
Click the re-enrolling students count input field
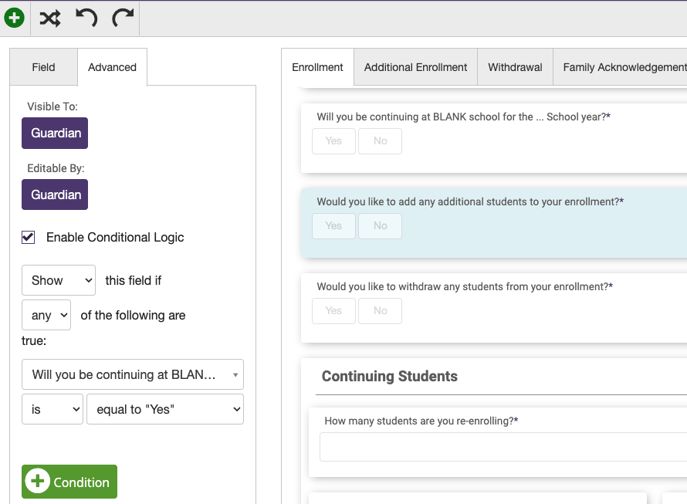[x=503, y=447]
